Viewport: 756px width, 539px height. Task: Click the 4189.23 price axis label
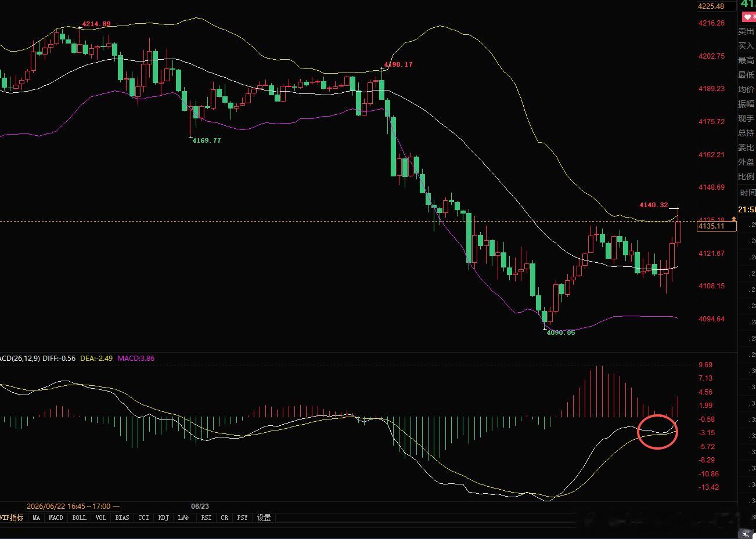point(711,89)
